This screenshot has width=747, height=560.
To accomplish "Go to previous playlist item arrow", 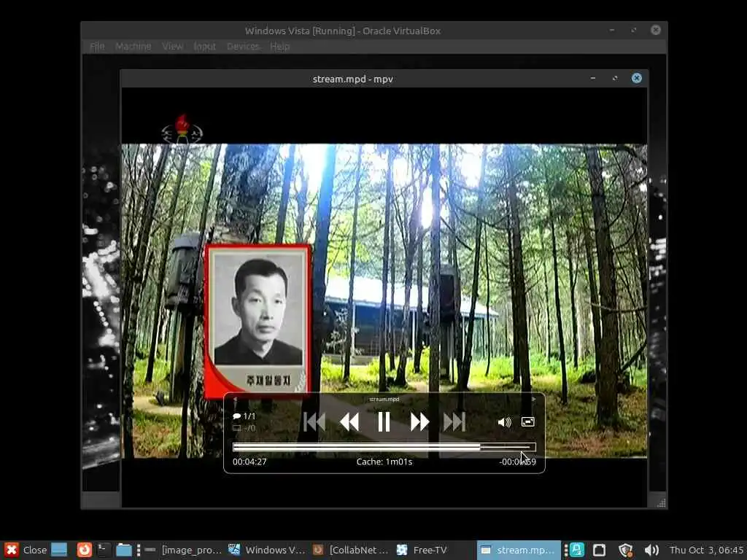I will 235,399.
